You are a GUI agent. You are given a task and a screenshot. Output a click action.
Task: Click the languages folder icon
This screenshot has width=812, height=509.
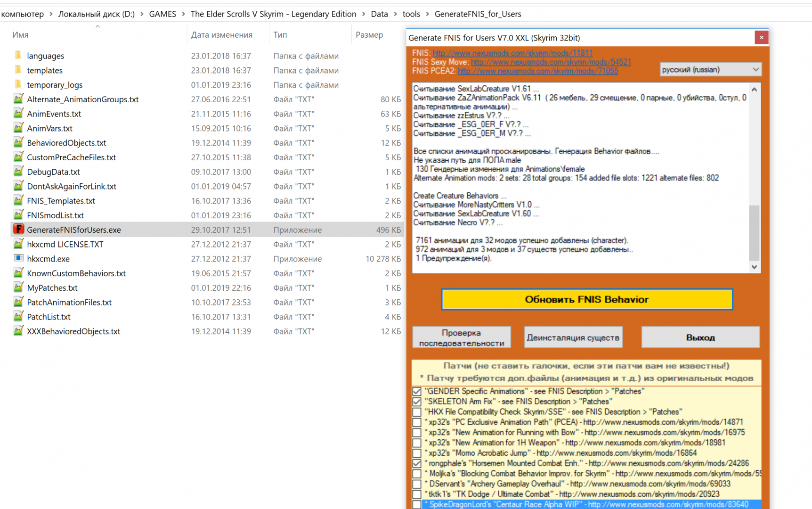18,56
